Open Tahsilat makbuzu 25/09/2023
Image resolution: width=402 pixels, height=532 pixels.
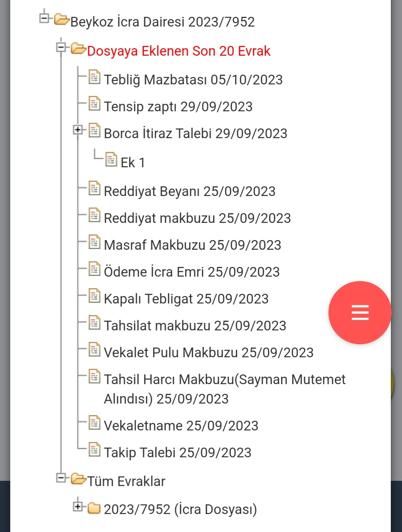195,326
